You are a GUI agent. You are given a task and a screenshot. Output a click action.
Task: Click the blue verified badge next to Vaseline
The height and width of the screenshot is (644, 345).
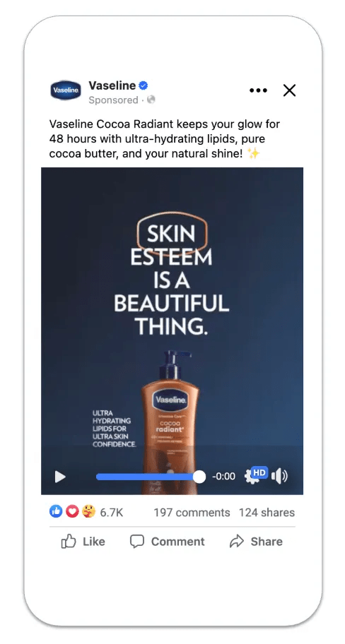(x=144, y=85)
